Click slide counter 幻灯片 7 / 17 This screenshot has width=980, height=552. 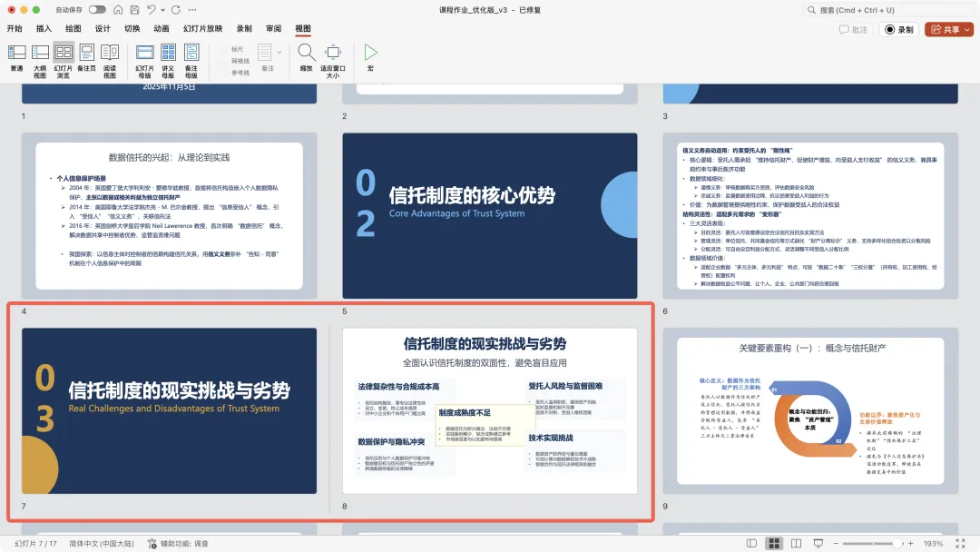pos(35,544)
